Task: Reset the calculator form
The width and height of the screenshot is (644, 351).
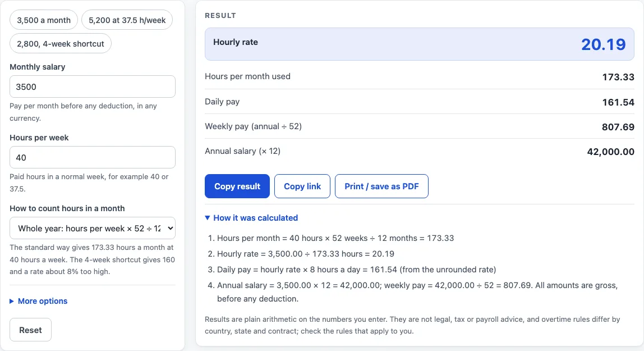Action: click(30, 330)
